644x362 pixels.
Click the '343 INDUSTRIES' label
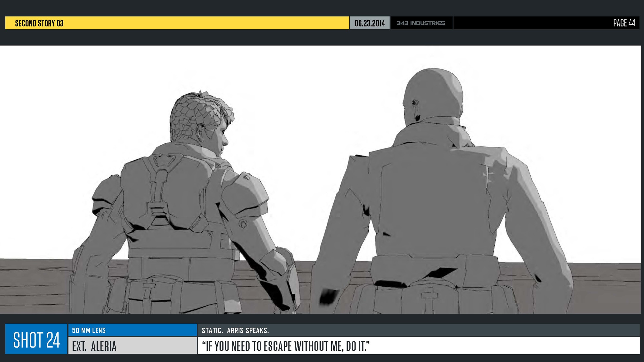421,23
